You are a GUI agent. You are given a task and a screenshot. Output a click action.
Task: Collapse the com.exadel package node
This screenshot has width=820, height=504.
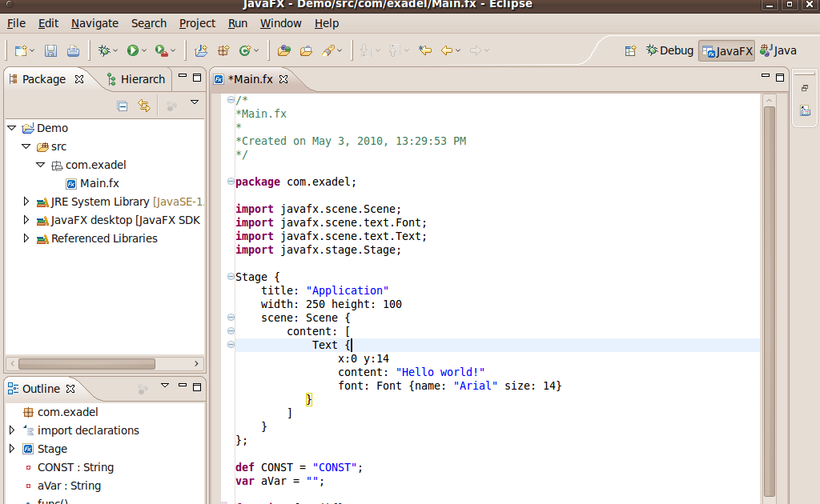point(40,165)
